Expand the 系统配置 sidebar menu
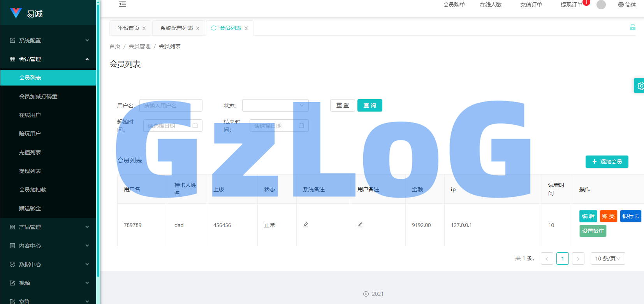The height and width of the screenshot is (304, 644). [48, 40]
